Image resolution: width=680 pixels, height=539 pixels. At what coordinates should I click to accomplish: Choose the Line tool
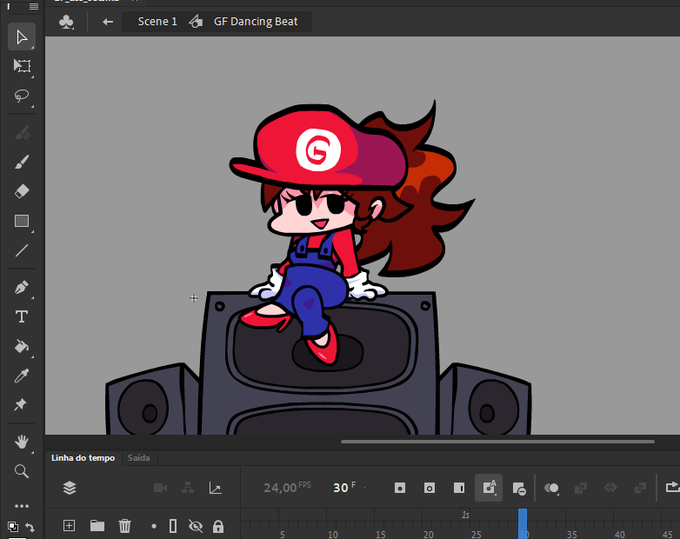[22, 251]
